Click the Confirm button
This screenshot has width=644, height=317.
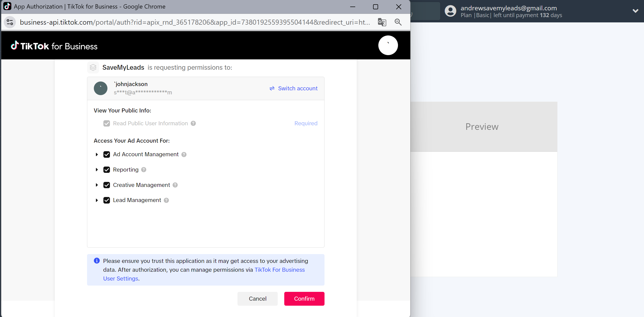click(304, 299)
